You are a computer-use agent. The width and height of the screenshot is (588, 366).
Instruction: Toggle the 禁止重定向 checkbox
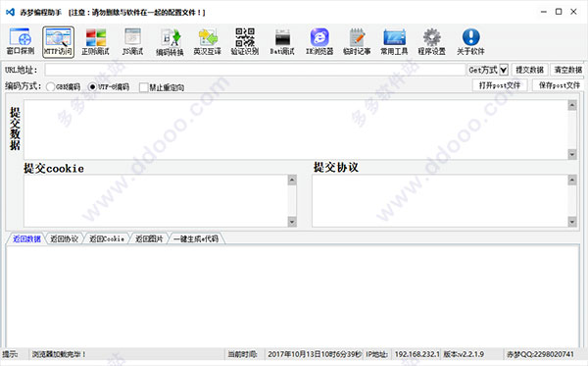(144, 87)
